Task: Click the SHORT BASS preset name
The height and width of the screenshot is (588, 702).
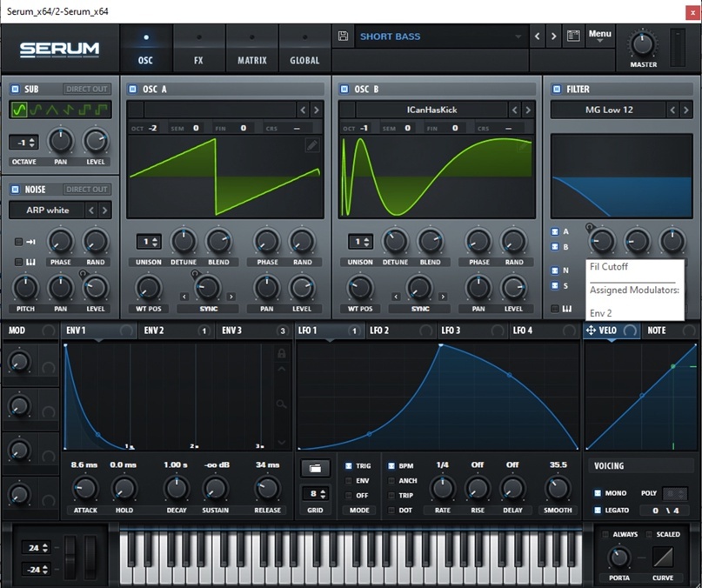Action: [x=390, y=37]
